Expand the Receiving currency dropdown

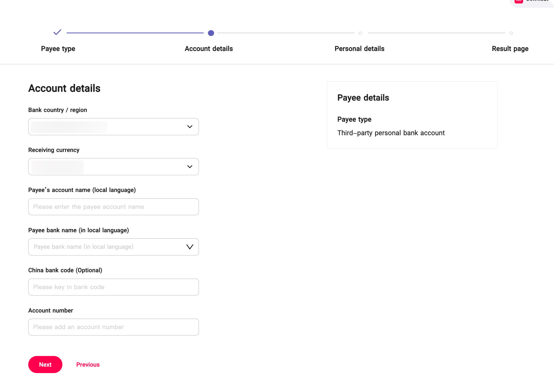click(113, 167)
